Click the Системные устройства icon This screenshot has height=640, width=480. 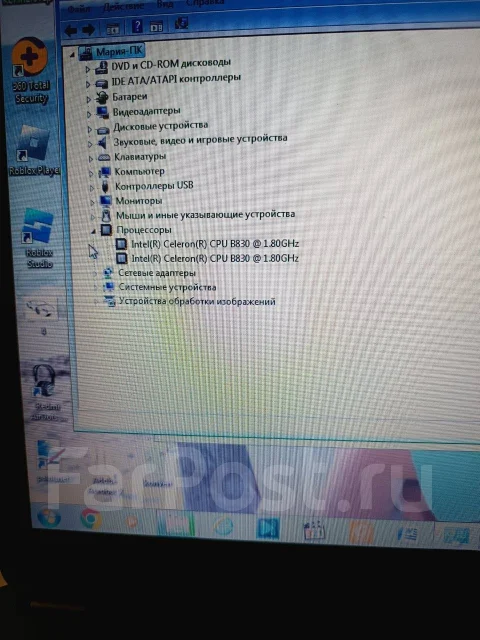[109, 287]
